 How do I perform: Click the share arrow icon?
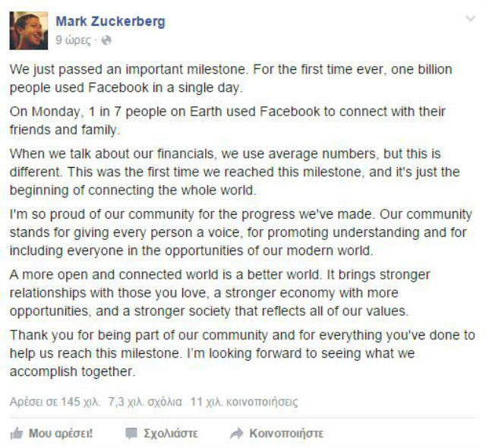236,434
